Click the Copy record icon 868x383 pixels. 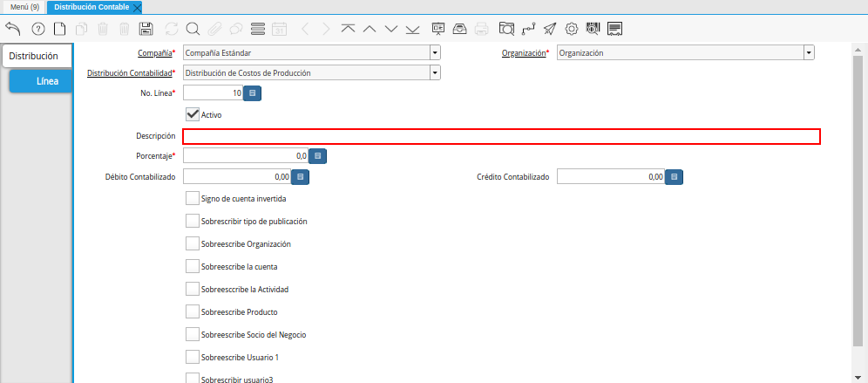(81, 29)
